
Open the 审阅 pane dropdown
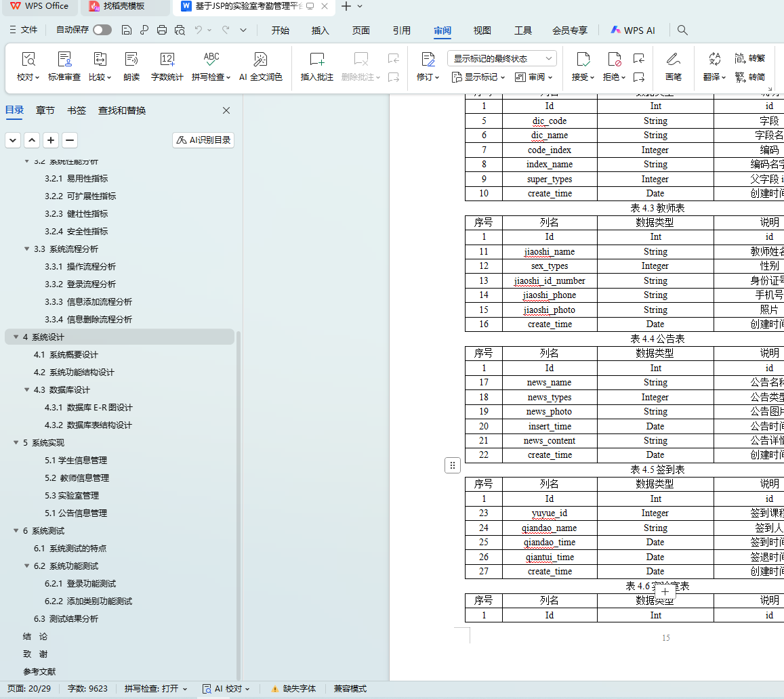[x=533, y=77]
